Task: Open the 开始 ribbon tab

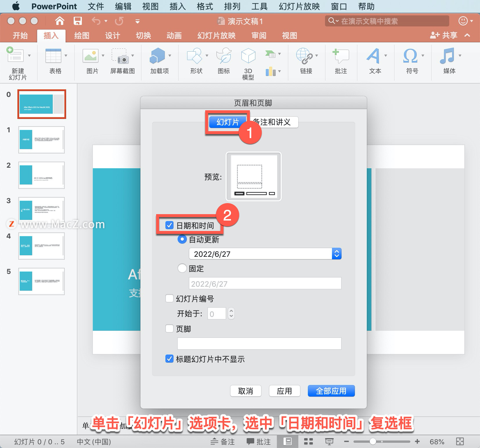Action: 20,35
